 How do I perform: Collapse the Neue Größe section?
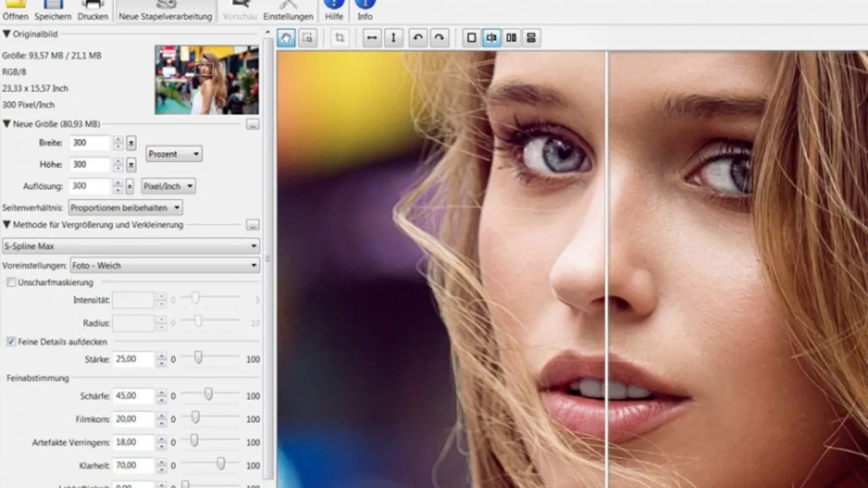pyautogui.click(x=7, y=124)
